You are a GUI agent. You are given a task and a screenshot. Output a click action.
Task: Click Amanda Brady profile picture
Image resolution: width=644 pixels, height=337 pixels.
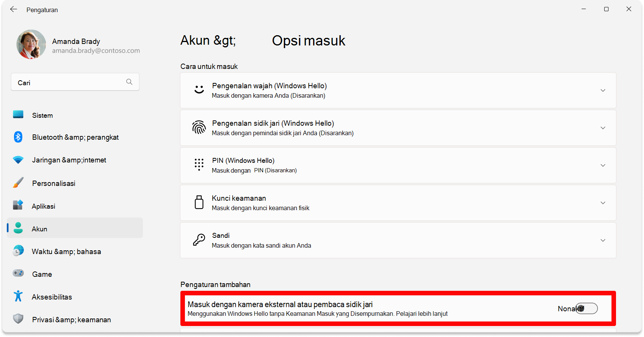click(x=31, y=44)
